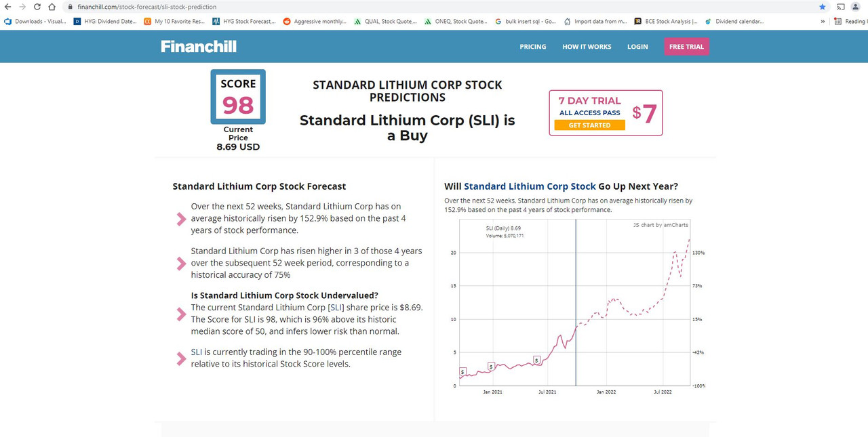Screen dimensions: 868x437
Task: Click the 7 DAY TRIAL heading
Action: (589, 101)
